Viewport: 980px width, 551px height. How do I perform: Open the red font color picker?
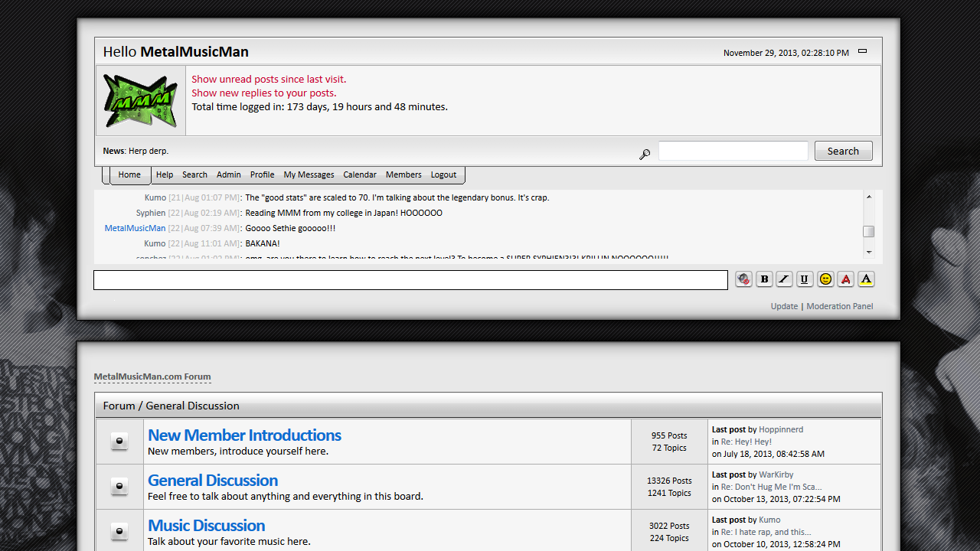pyautogui.click(x=845, y=279)
